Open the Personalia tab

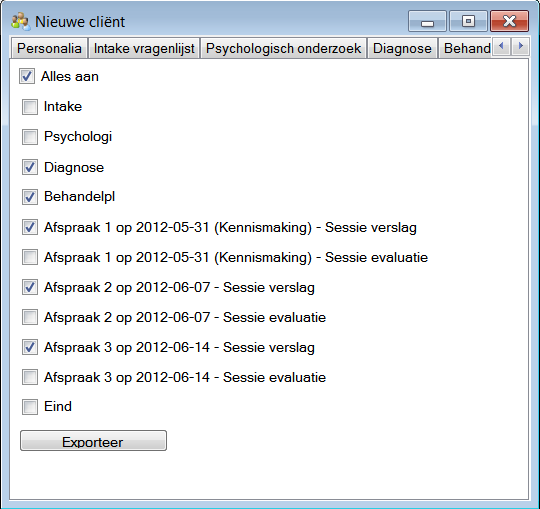tap(49, 48)
